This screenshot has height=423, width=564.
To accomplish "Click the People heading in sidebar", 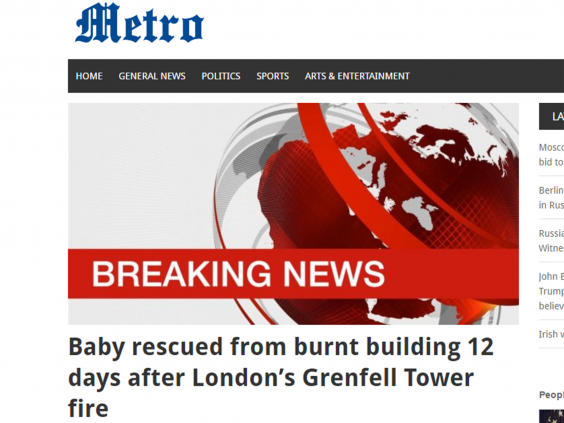I will [551, 395].
